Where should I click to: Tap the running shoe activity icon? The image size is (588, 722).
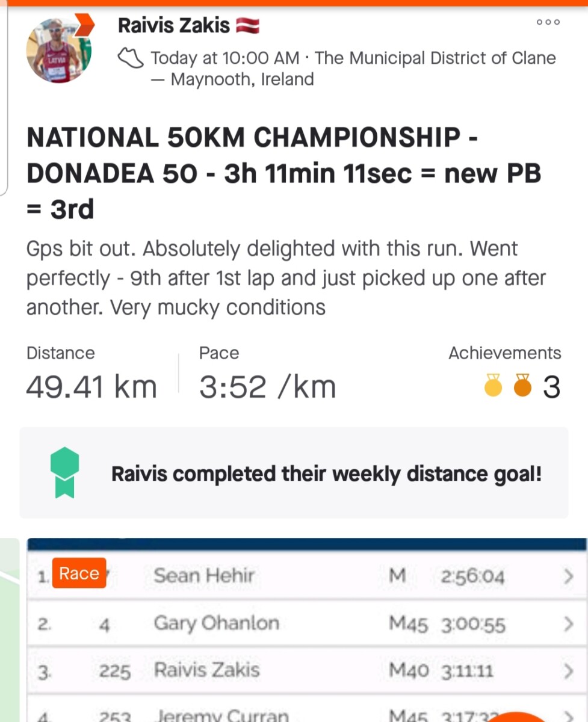pos(131,58)
